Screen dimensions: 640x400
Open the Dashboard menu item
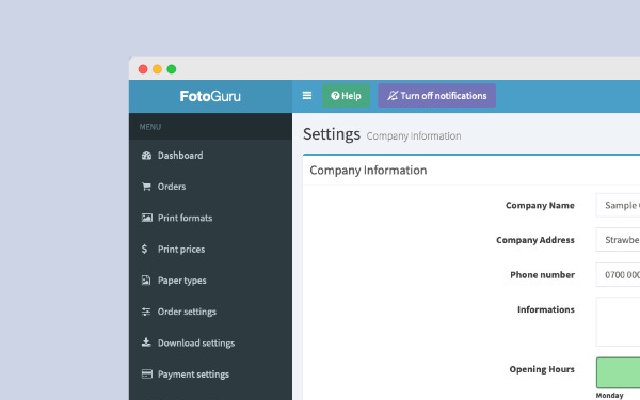click(210, 155)
